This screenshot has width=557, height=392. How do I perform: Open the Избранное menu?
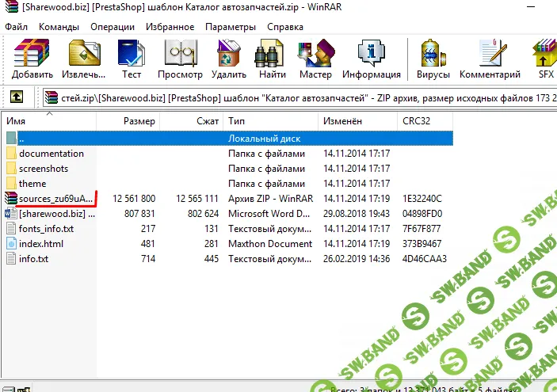(170, 27)
